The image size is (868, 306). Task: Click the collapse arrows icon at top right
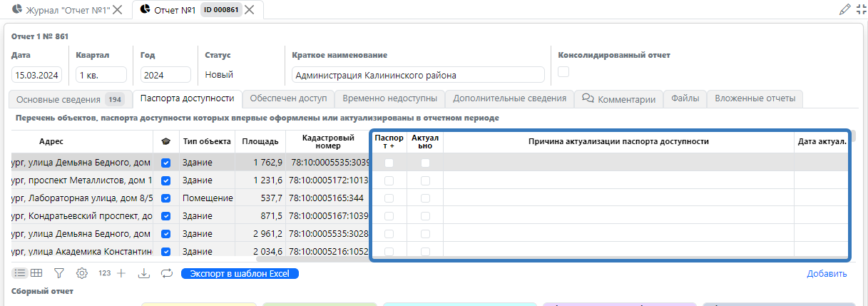pyautogui.click(x=861, y=9)
